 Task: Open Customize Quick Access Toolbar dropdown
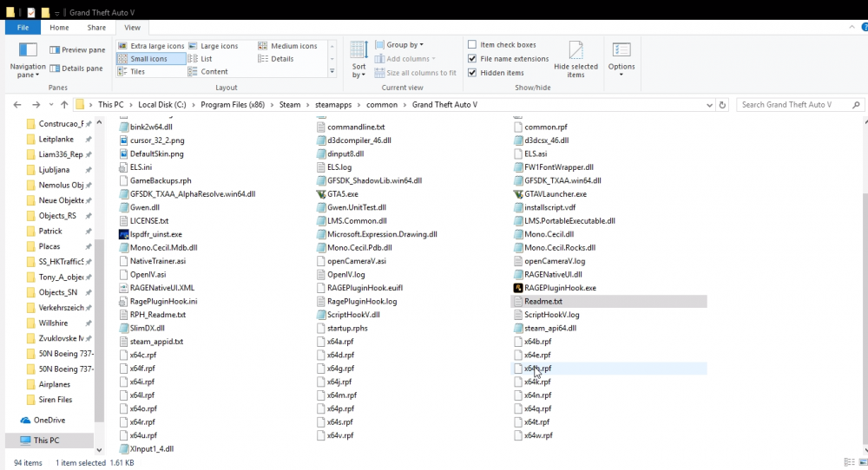(57, 13)
